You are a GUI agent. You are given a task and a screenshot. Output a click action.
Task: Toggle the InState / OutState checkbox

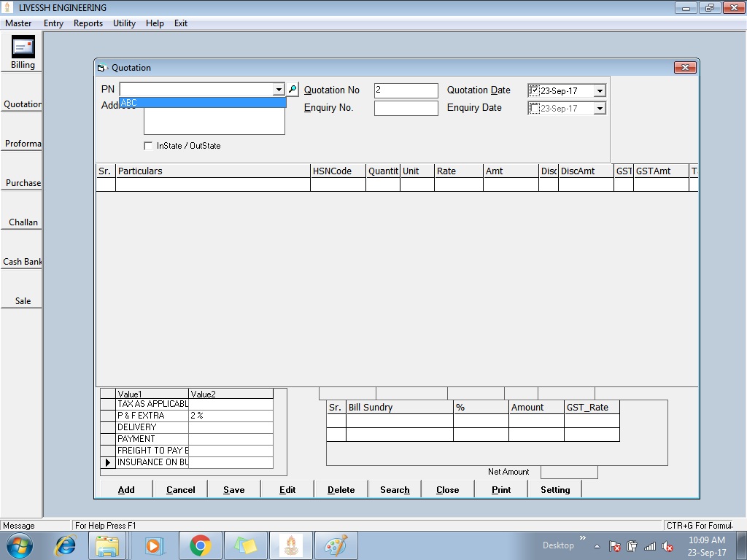click(149, 146)
